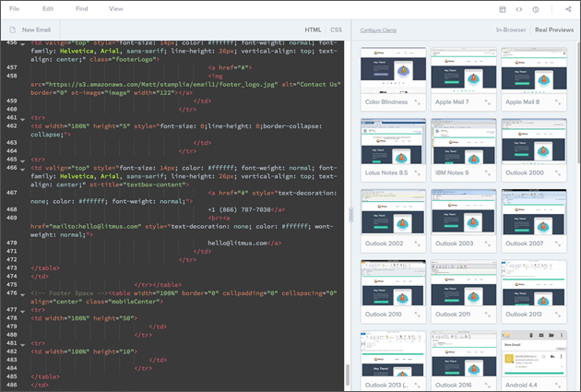The height and width of the screenshot is (392, 581).
Task: Select the Real Previews tab
Action: [x=554, y=30]
